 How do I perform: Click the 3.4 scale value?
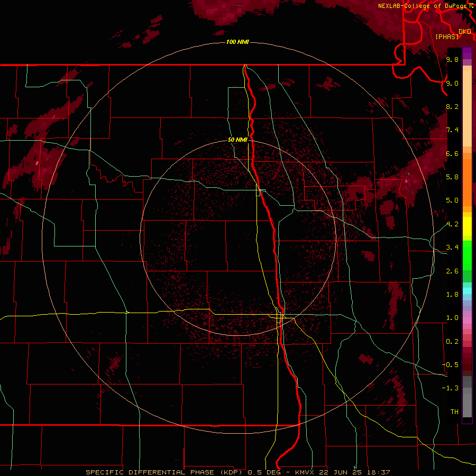[452, 248]
